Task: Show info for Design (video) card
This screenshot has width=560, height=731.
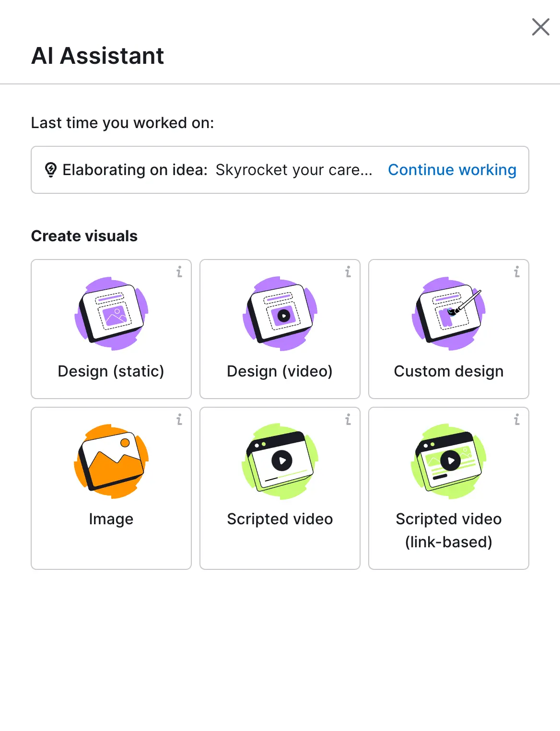Action: (348, 272)
